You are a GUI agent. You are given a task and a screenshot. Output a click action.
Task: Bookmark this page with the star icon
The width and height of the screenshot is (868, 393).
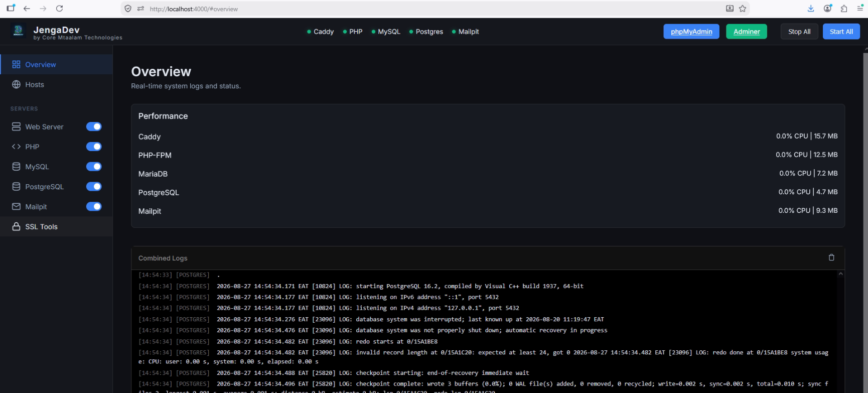click(743, 9)
